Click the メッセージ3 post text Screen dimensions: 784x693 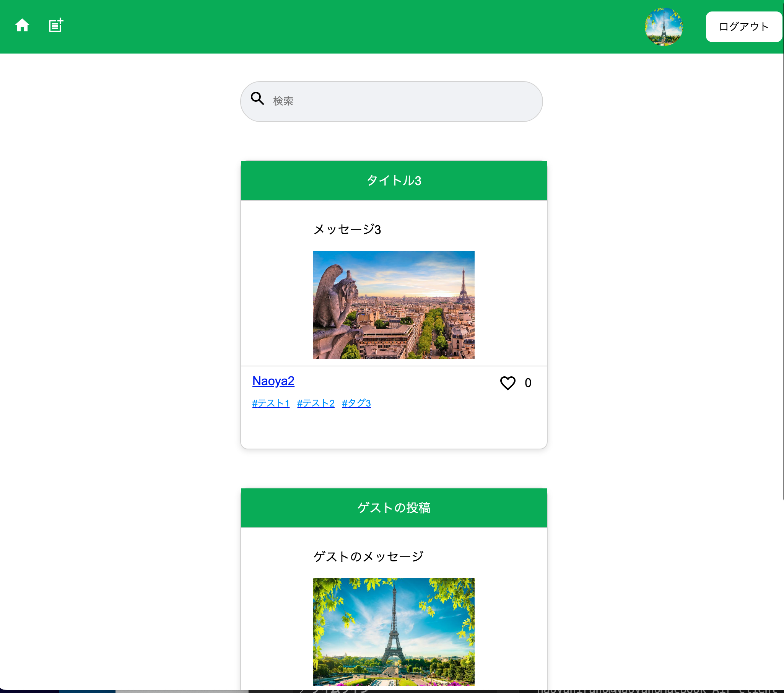point(347,229)
